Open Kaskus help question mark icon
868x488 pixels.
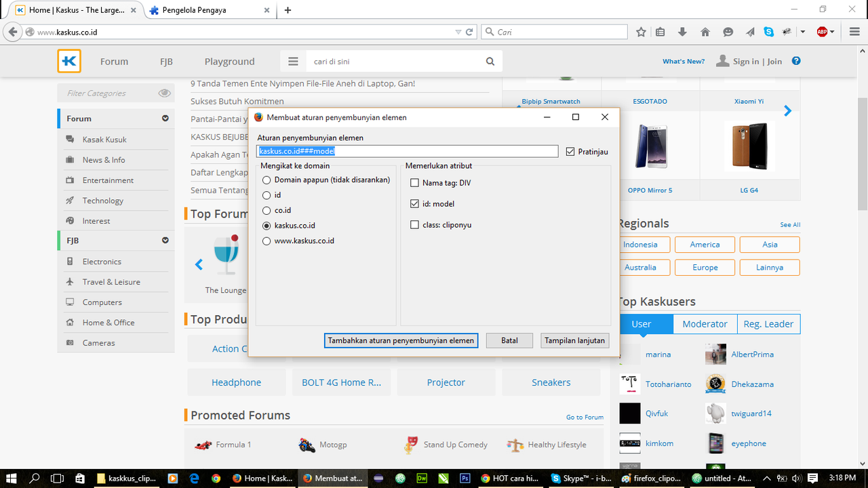[796, 61]
